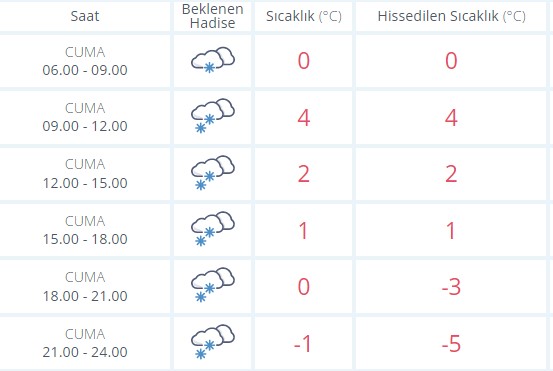Click snow icon for Cuma 18.00 - 21.00
The height and width of the screenshot is (371, 553).
pos(213,285)
